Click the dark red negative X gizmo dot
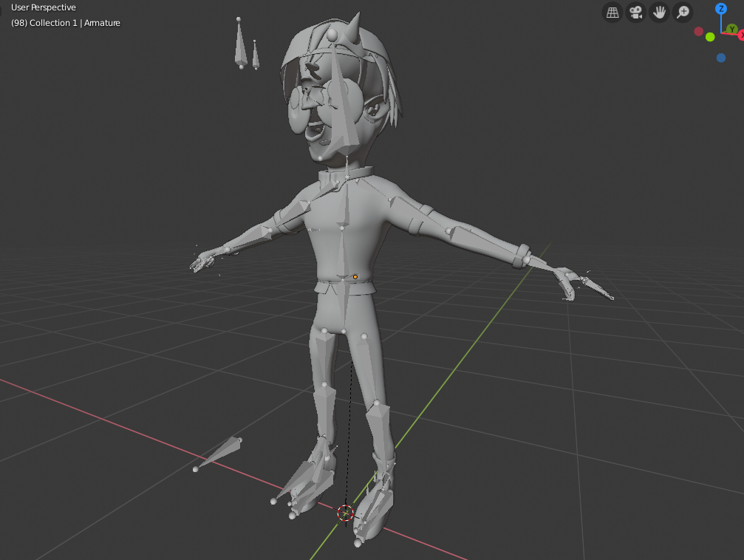 (698, 31)
